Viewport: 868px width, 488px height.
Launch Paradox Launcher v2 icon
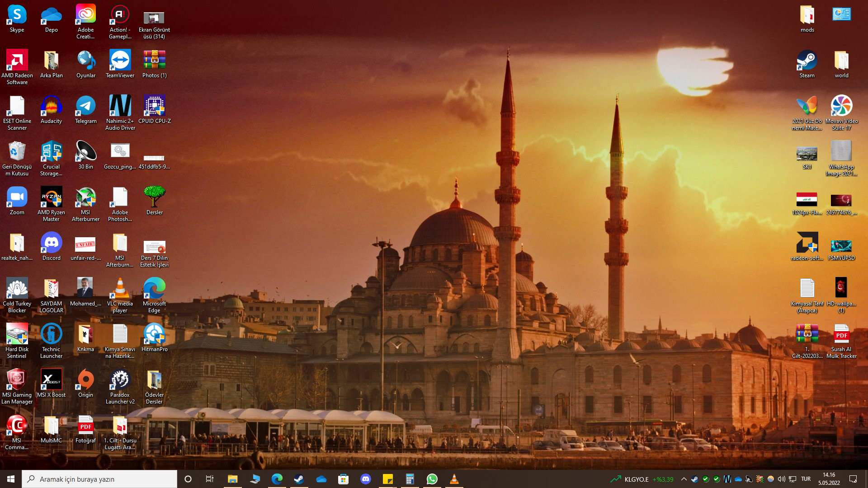[120, 387]
